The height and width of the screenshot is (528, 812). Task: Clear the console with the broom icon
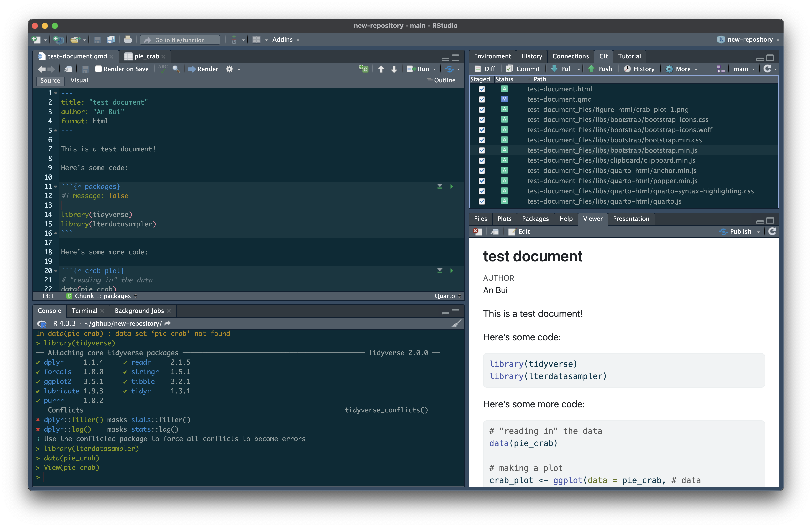click(456, 323)
